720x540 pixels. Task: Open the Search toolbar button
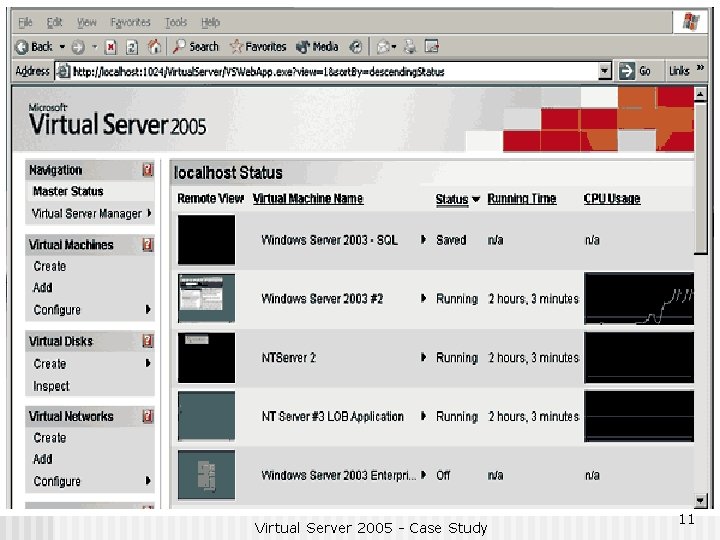(196, 46)
